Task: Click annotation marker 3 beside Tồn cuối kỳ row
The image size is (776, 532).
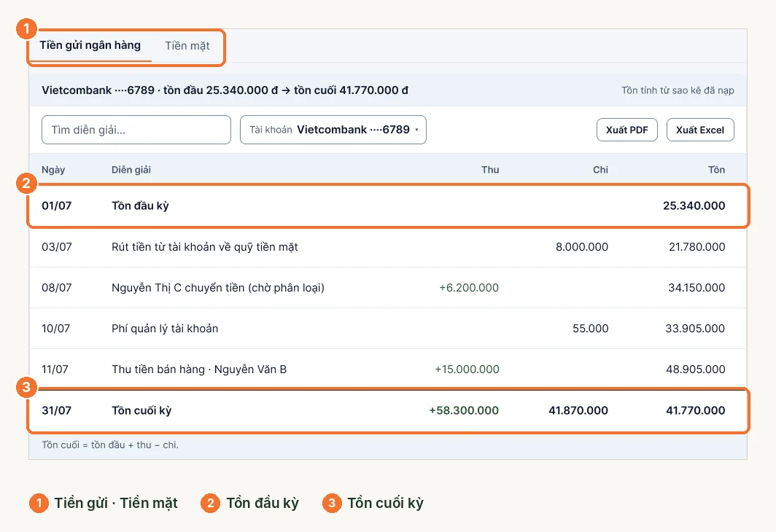Action: point(26,387)
